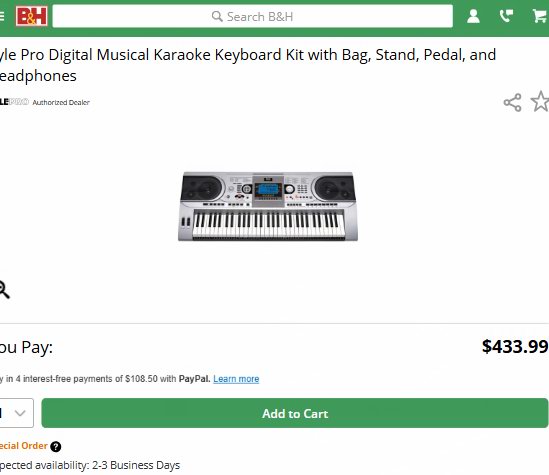The width and height of the screenshot is (549, 475).
Task: Click the zoom magnifier icon under the product image
Action: [4, 289]
